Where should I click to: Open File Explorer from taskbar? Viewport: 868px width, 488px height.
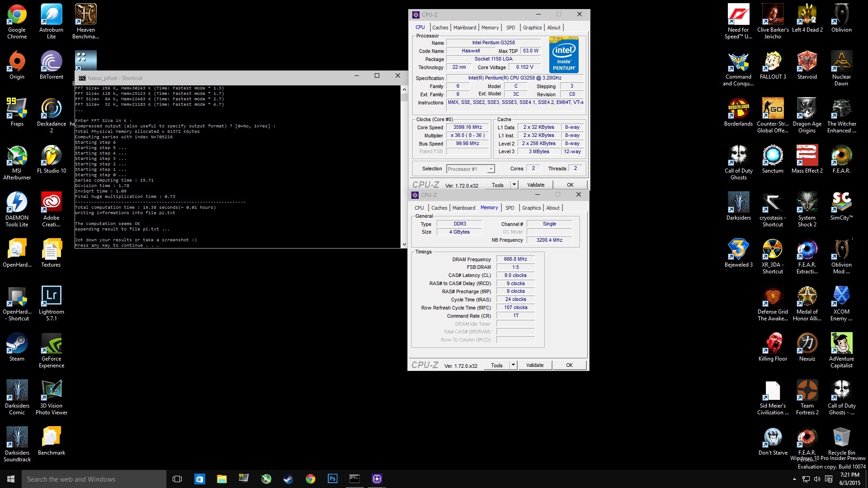coord(222,479)
